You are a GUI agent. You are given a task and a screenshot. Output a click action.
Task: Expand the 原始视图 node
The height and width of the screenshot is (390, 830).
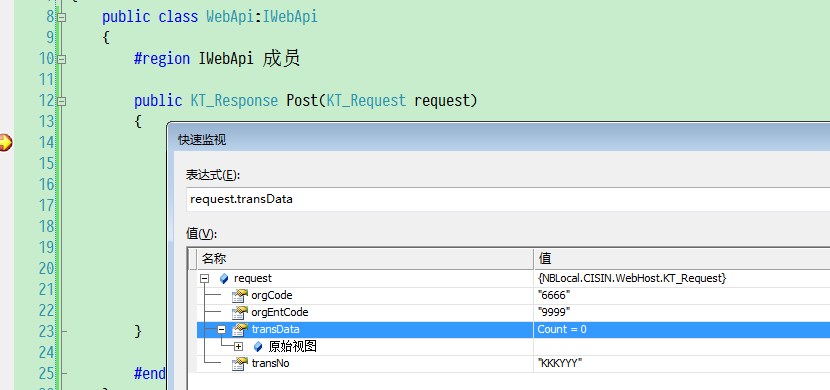(x=239, y=347)
